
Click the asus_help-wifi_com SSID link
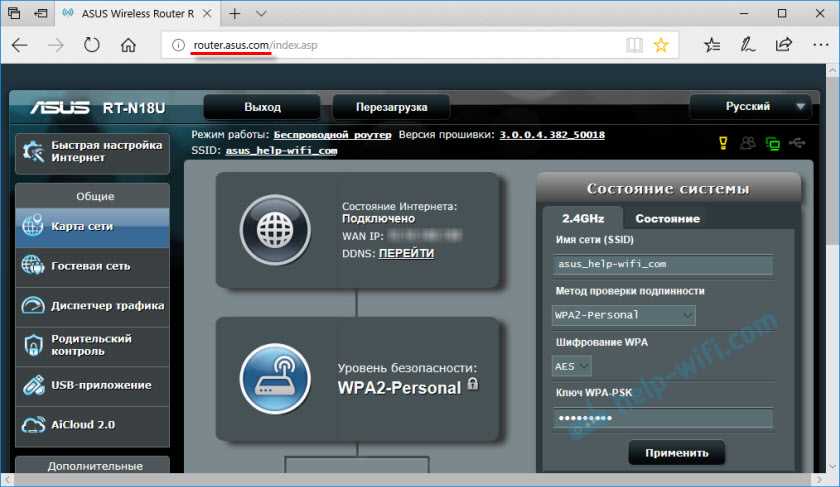click(281, 151)
